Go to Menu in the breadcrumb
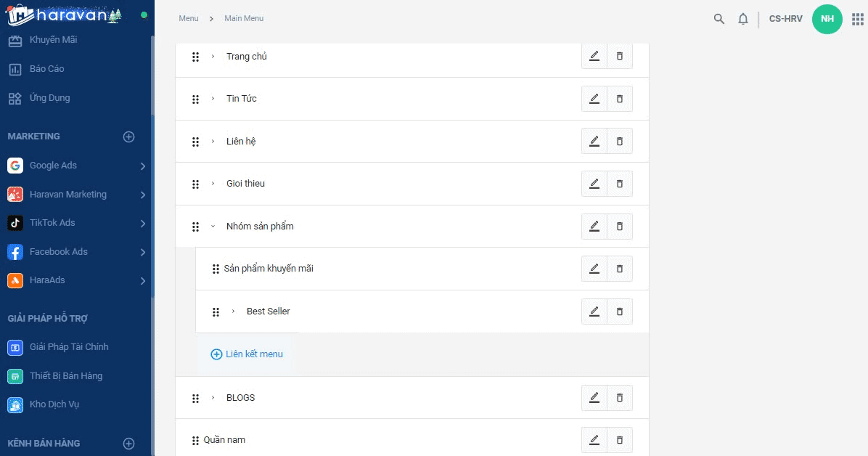The height and width of the screenshot is (456, 868). point(189,18)
